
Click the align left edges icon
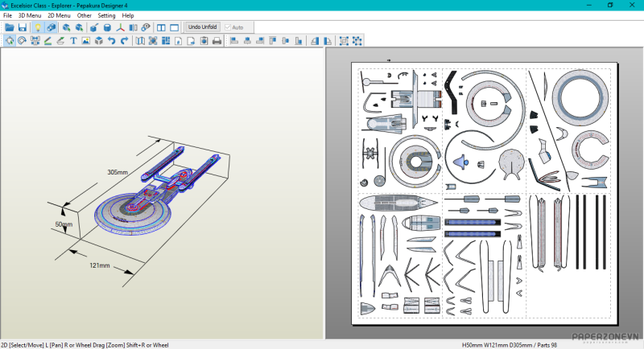234,41
